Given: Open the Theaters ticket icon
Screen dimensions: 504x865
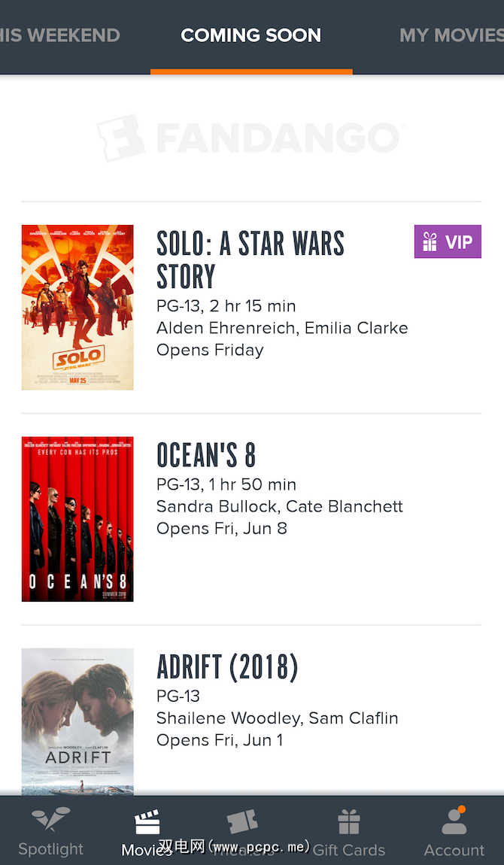Looking at the screenshot, I should click(x=242, y=822).
